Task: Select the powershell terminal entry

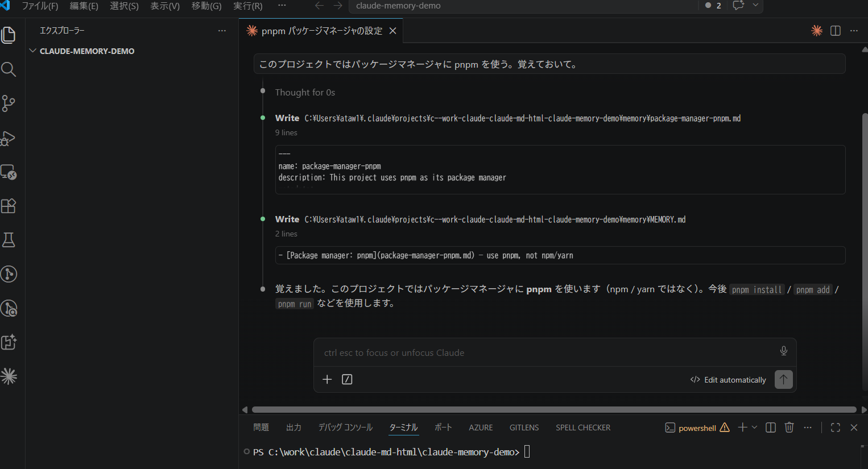Action: tap(697, 428)
